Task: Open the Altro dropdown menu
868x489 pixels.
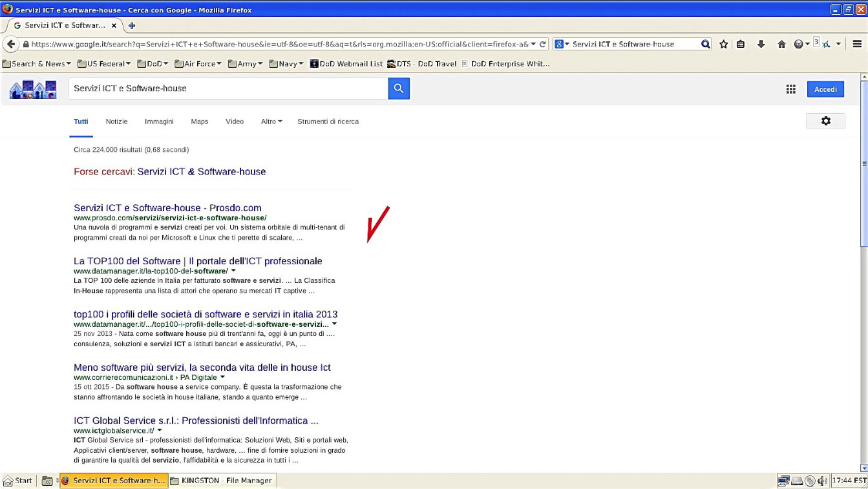Action: [271, 121]
